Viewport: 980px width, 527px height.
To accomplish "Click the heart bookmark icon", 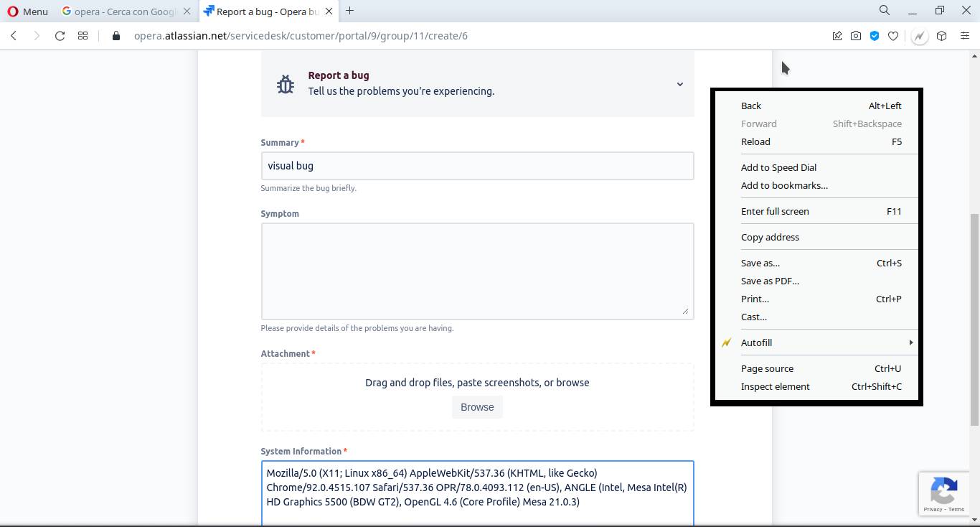I will tap(893, 36).
